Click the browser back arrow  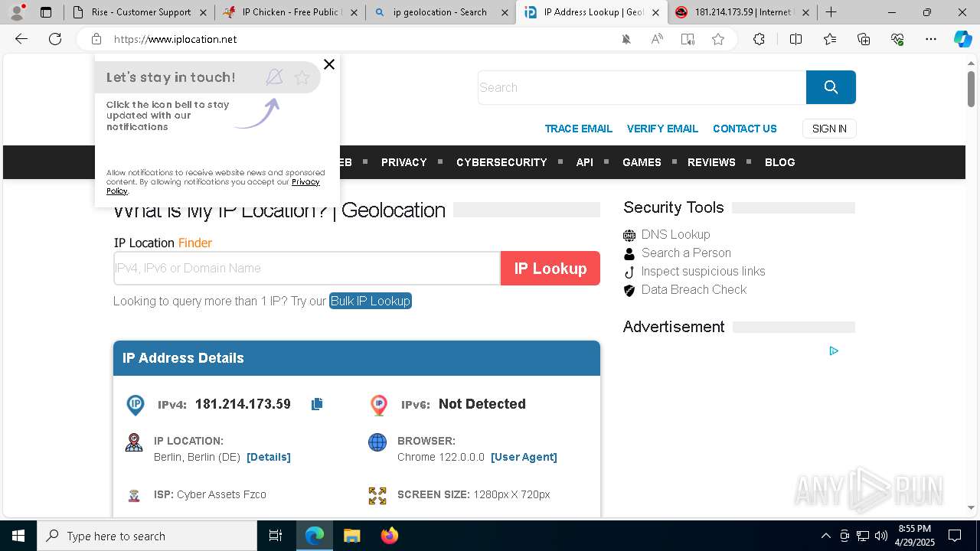pos(21,39)
